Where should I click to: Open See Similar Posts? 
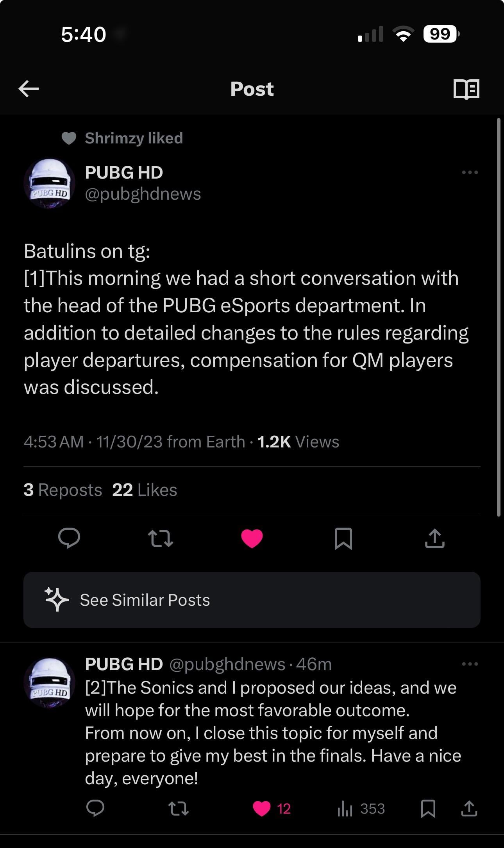click(252, 600)
